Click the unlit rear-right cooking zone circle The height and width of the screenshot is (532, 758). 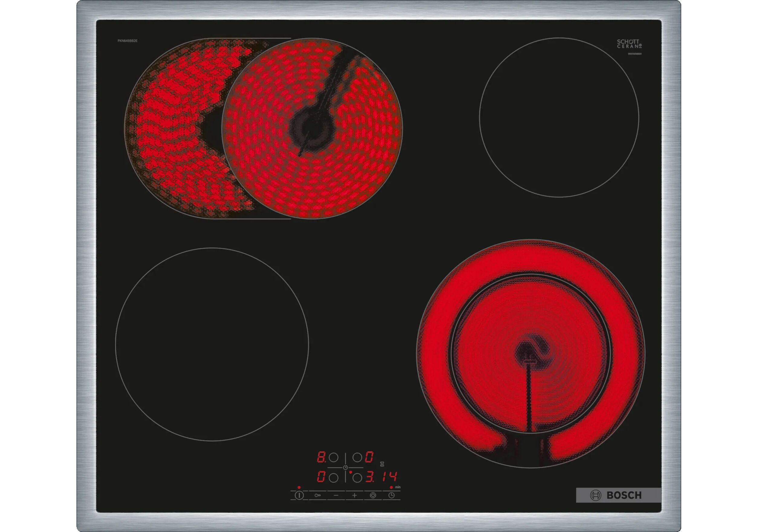point(559,118)
